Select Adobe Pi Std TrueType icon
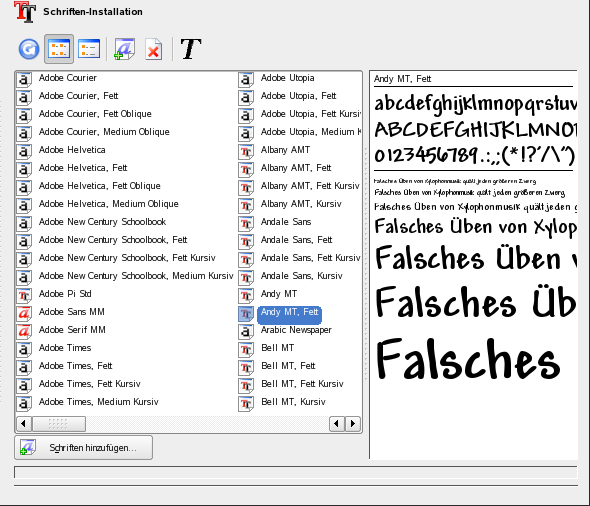This screenshot has width=590, height=506. (x=24, y=295)
